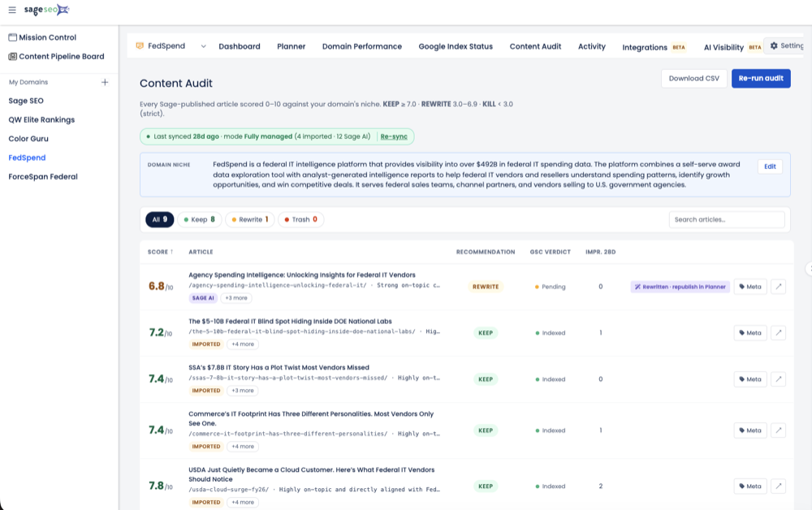Open SSA's article external link icon
Viewport: 812px width, 510px height.
[779, 379]
